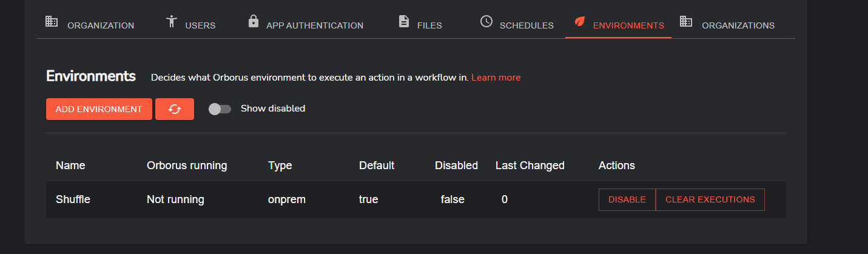The height and width of the screenshot is (254, 868).
Task: Click the Actions column header
Action: (x=617, y=165)
